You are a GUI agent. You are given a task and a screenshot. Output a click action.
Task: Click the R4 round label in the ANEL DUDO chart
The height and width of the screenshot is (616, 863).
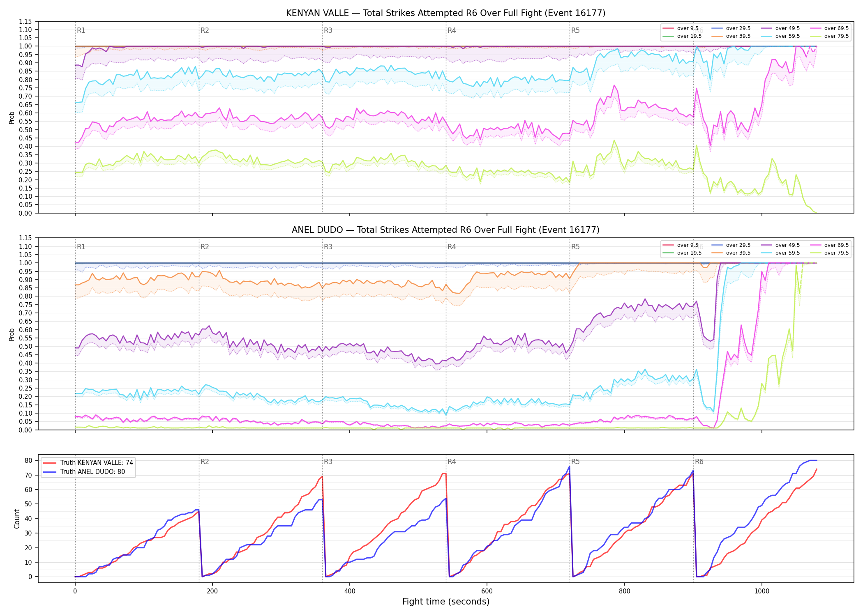click(x=452, y=247)
